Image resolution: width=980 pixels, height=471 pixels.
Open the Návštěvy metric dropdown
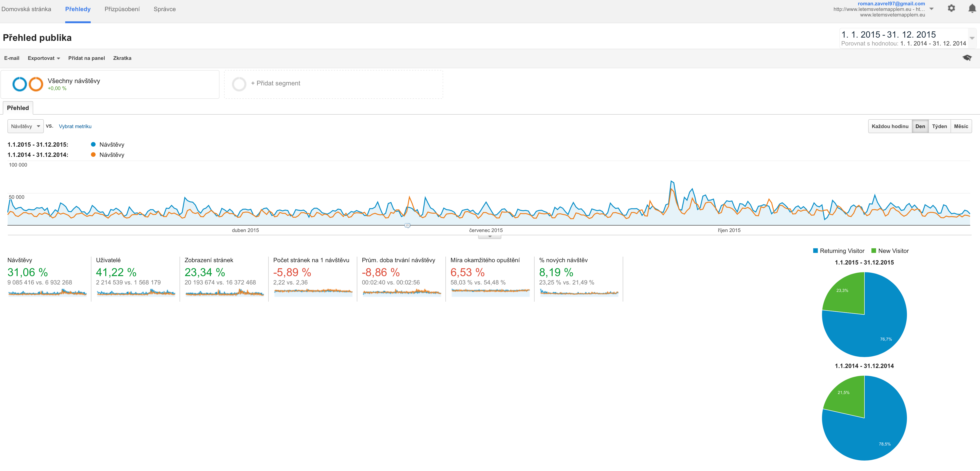tap(26, 126)
